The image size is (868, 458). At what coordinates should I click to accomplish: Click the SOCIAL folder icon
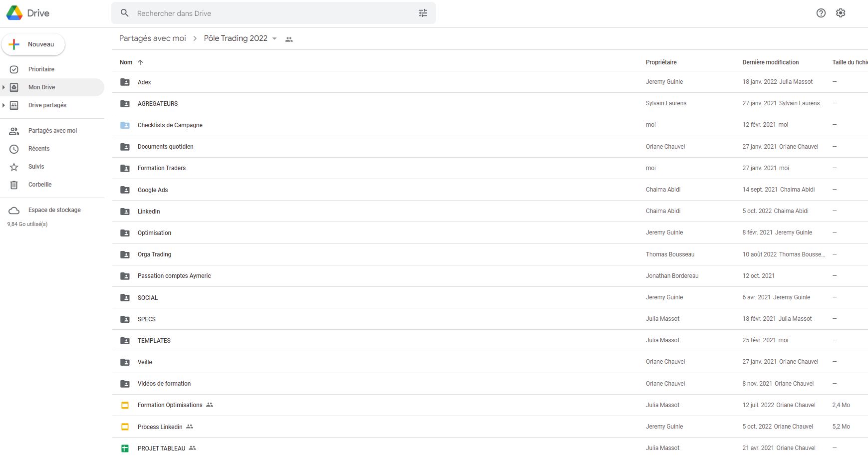click(125, 297)
